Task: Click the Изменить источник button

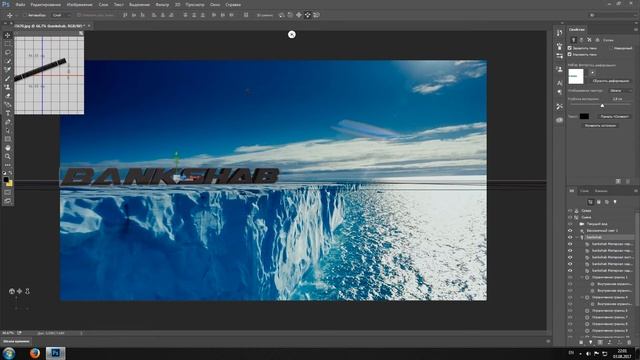Action: (600, 126)
